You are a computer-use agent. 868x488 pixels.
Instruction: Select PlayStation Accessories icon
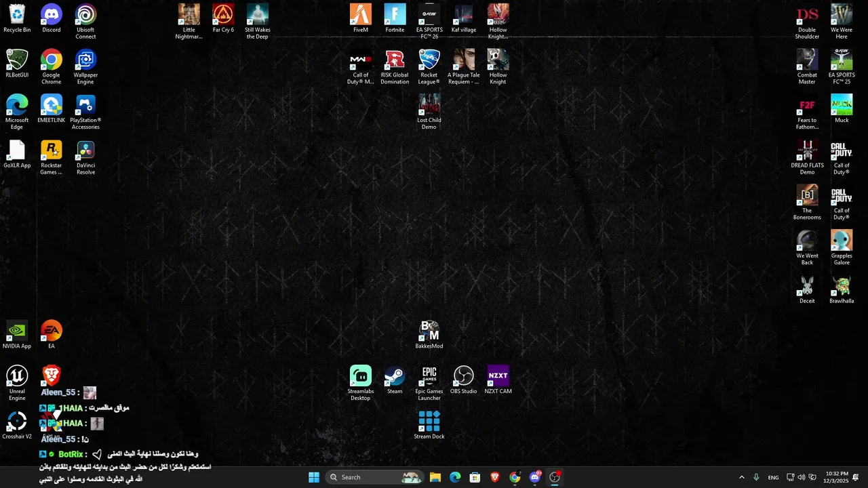click(85, 113)
